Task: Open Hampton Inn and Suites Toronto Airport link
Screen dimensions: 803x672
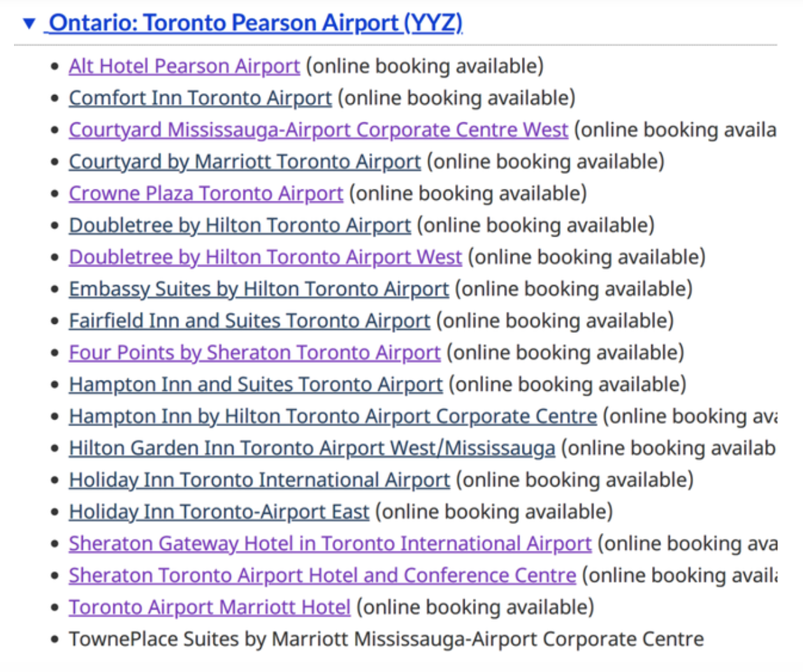Action: click(x=256, y=384)
